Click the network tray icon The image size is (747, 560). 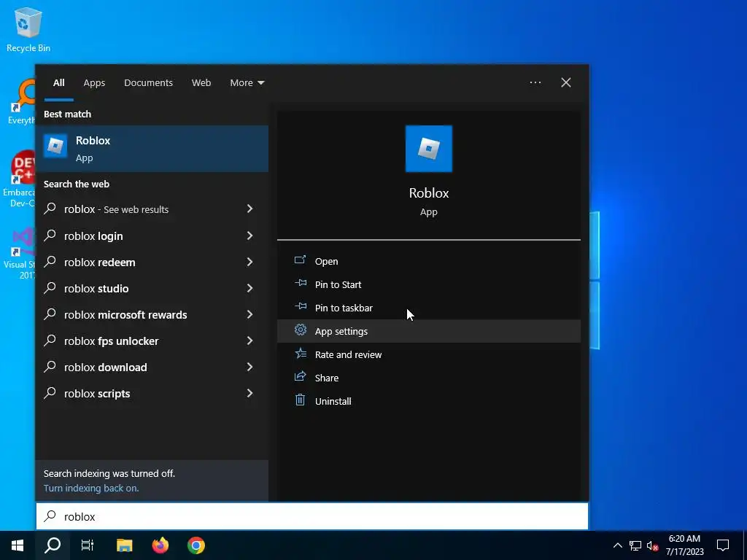[635, 545]
